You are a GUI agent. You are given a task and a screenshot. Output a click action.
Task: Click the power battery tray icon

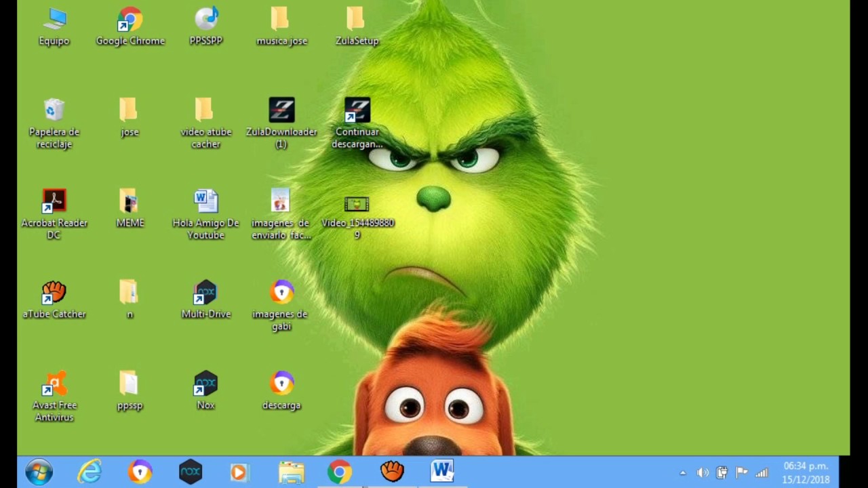click(x=722, y=473)
